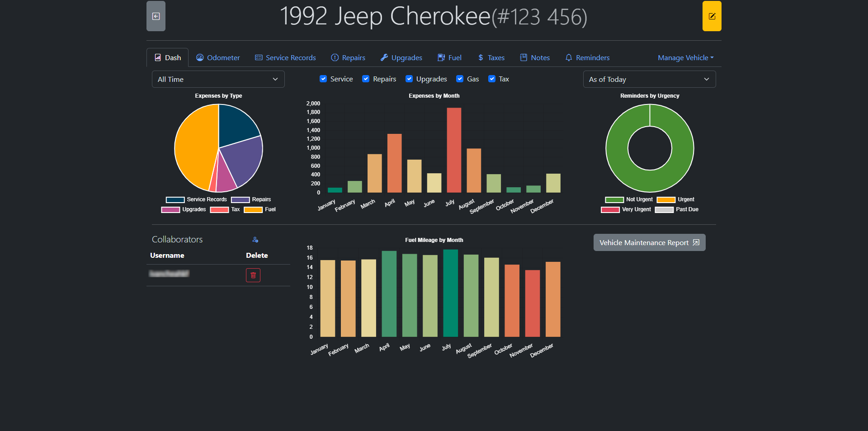This screenshot has height=431, width=868.
Task: Click the yellow edit vehicle pencil icon
Action: pos(712,16)
